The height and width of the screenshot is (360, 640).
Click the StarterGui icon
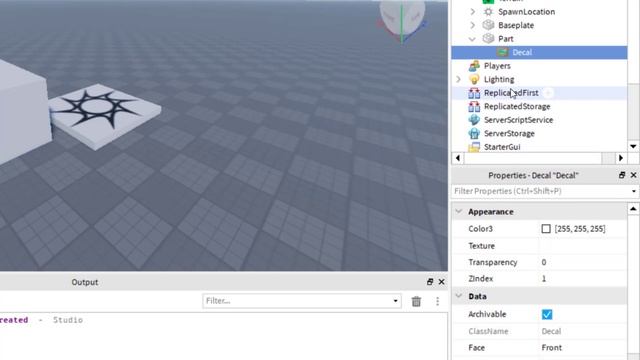pos(474,147)
